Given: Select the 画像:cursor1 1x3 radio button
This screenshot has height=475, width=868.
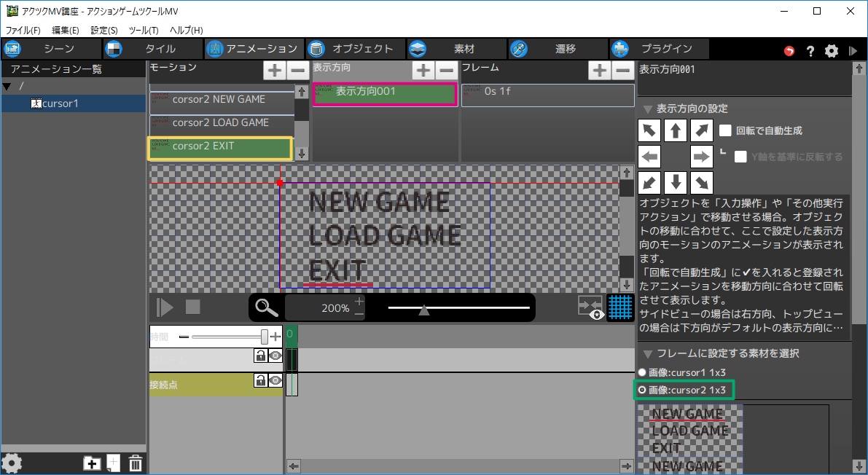Looking at the screenshot, I should tap(642, 372).
